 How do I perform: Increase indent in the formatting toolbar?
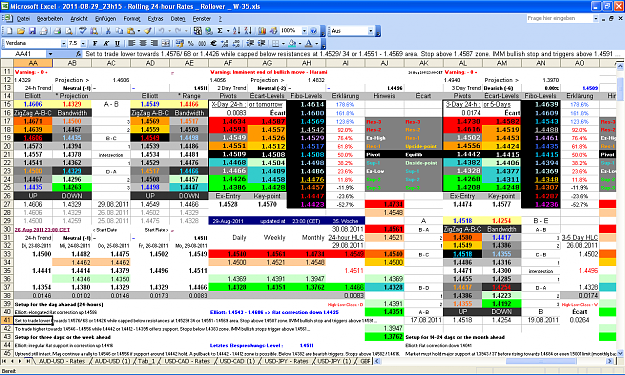[261, 43]
